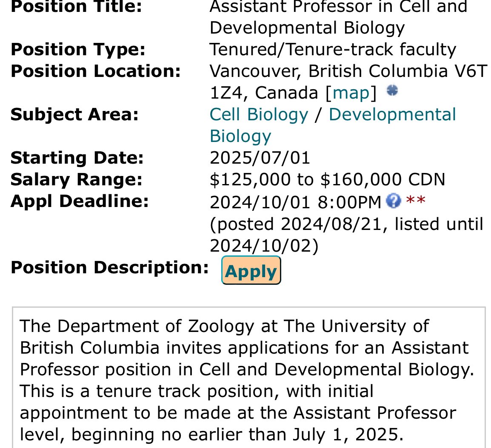Select the Tenured/Tenure-track faculty text
Image resolution: width=491 pixels, height=448 pixels.
[x=333, y=50]
